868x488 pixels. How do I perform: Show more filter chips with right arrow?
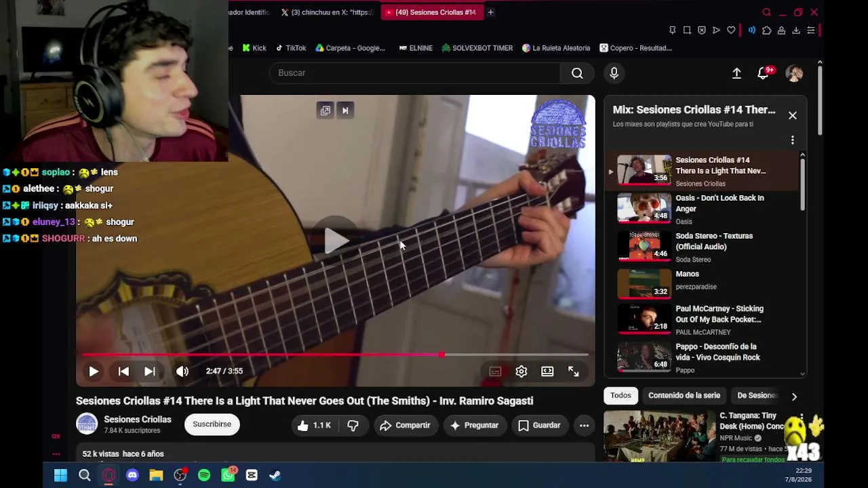794,396
